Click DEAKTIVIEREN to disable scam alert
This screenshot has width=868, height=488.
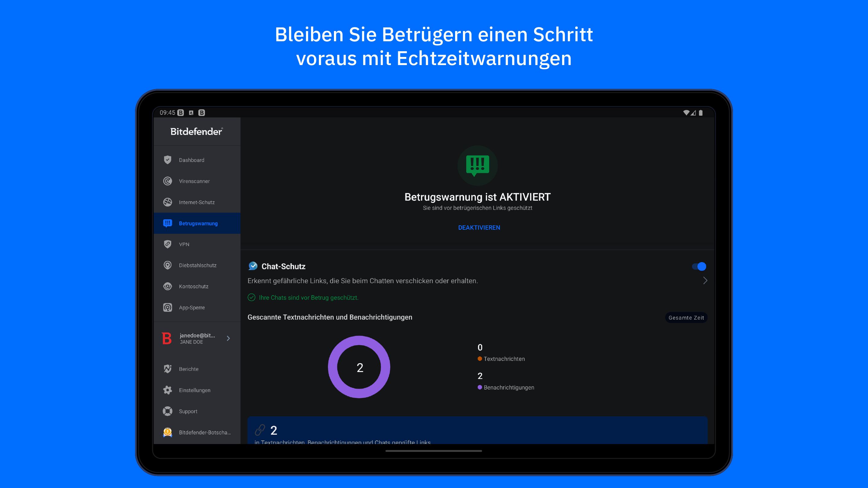coord(479,228)
